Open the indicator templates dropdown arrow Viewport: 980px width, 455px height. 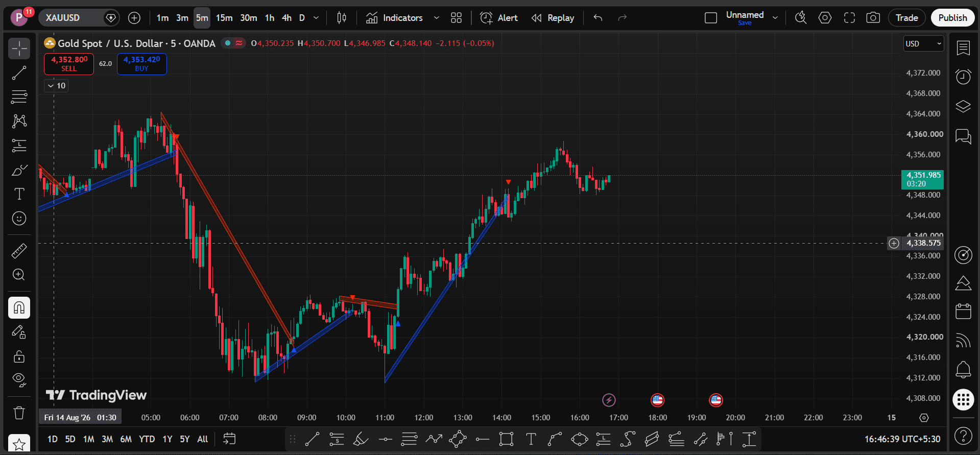(437, 18)
